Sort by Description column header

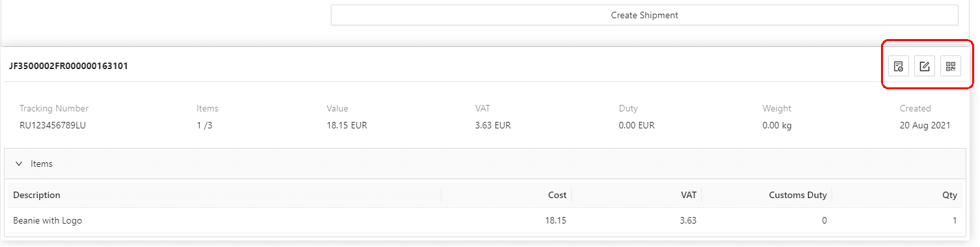point(36,195)
